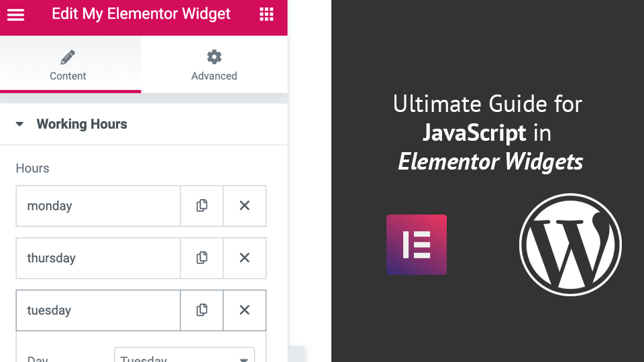The width and height of the screenshot is (644, 362).
Task: Collapse the Working Hours section arrow
Action: click(19, 124)
